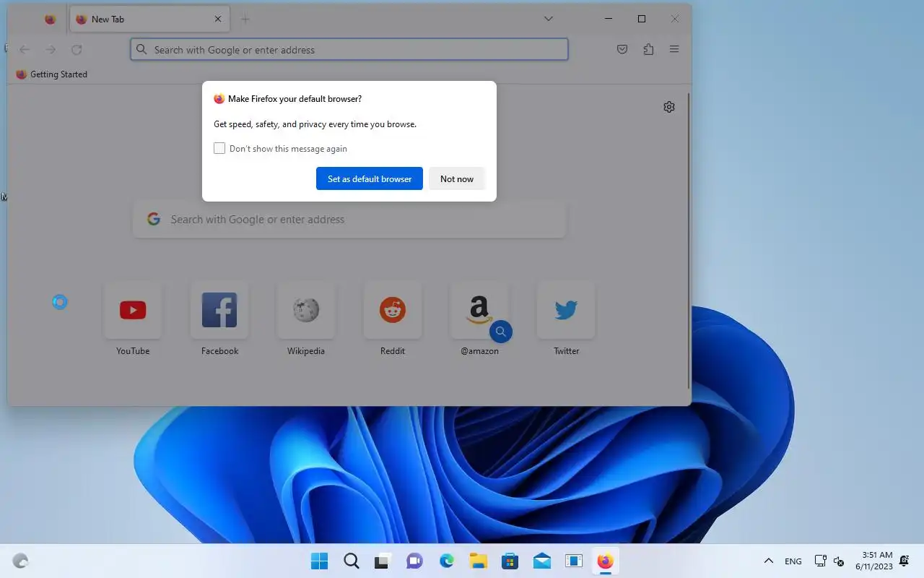Click the page's Google search box
Screen dimensions: 924x578
pos(349,219)
